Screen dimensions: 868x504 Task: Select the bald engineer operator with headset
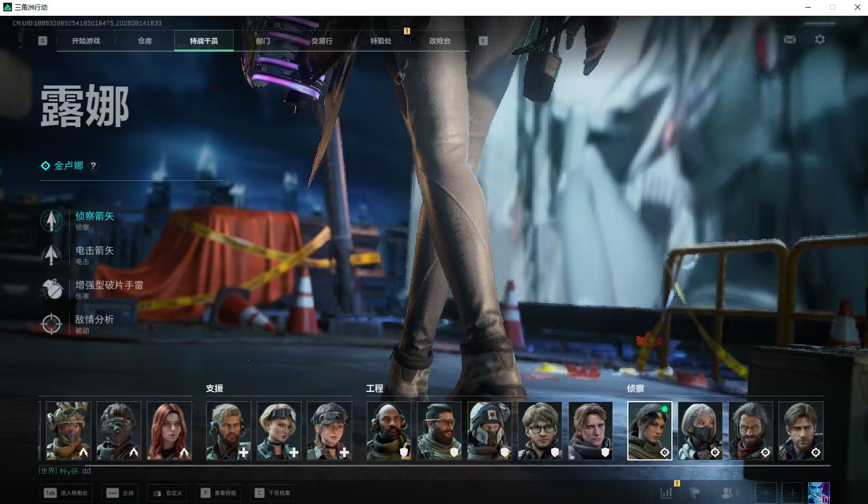389,431
